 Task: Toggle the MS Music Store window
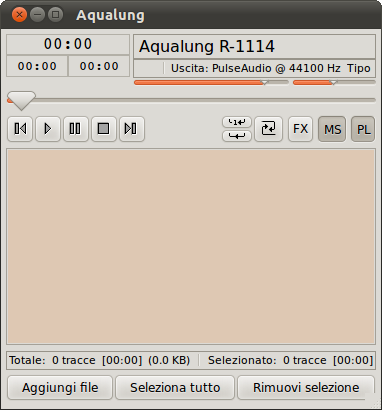[x=332, y=129]
